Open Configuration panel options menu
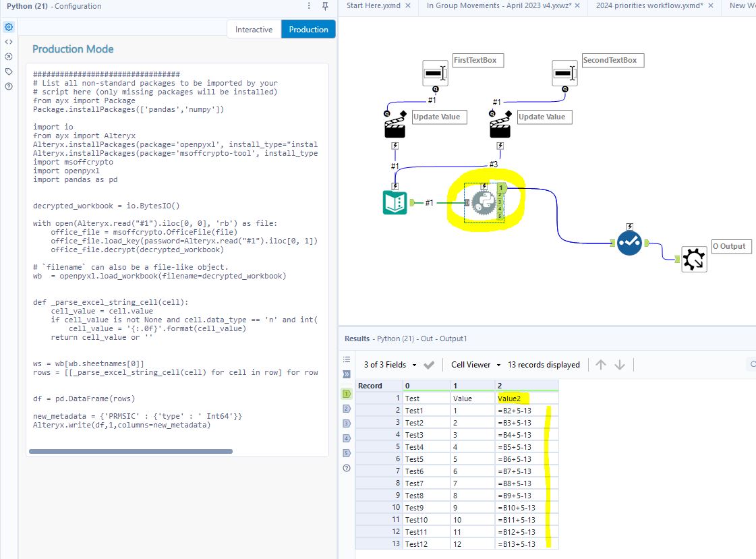The image size is (756, 559). coord(309,6)
